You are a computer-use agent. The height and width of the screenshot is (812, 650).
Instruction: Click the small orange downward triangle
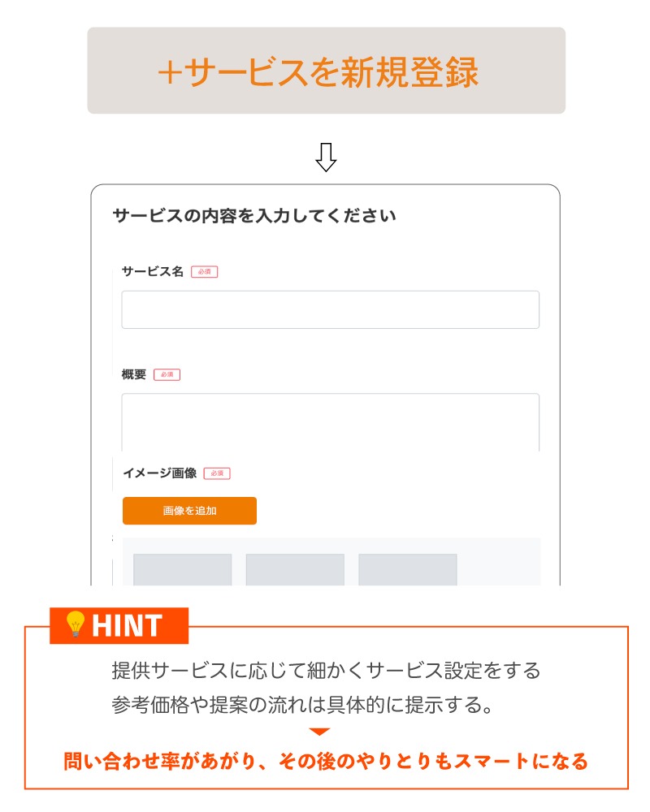pyautogui.click(x=320, y=732)
